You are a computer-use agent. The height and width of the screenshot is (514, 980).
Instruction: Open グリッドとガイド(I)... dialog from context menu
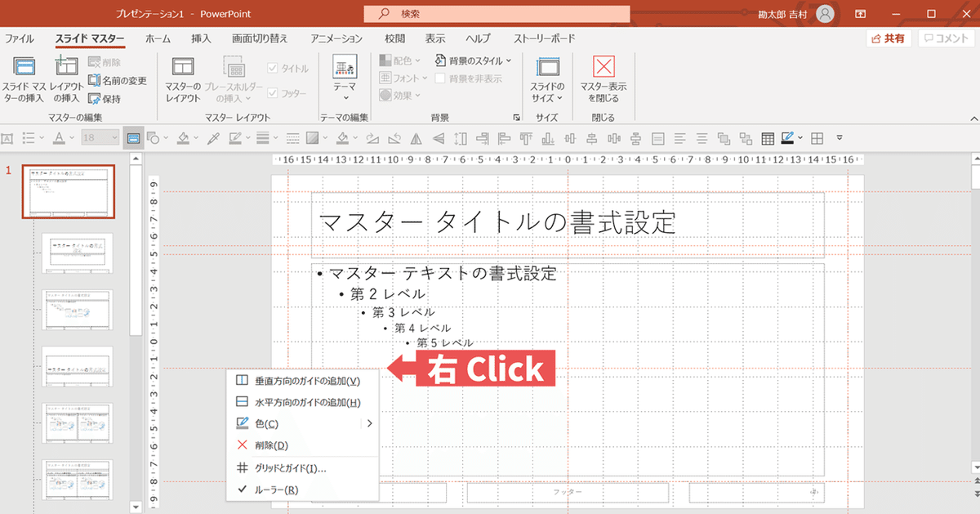[301, 468]
